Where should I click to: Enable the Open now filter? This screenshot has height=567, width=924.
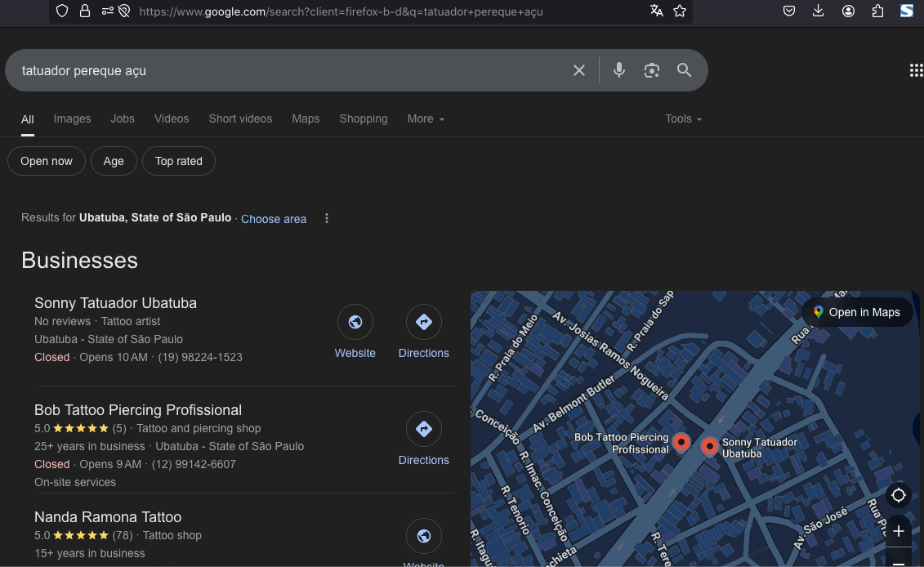click(x=46, y=161)
